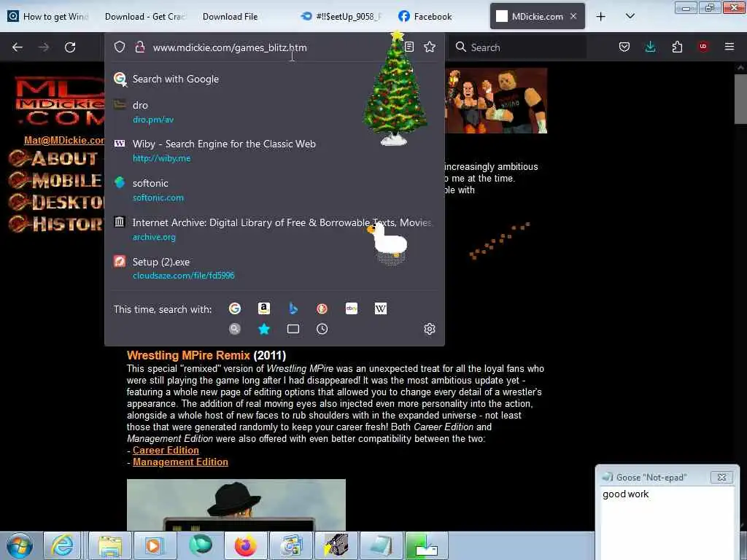Open the ABOUT site menu button
This screenshot has height=560, width=747.
click(53, 158)
